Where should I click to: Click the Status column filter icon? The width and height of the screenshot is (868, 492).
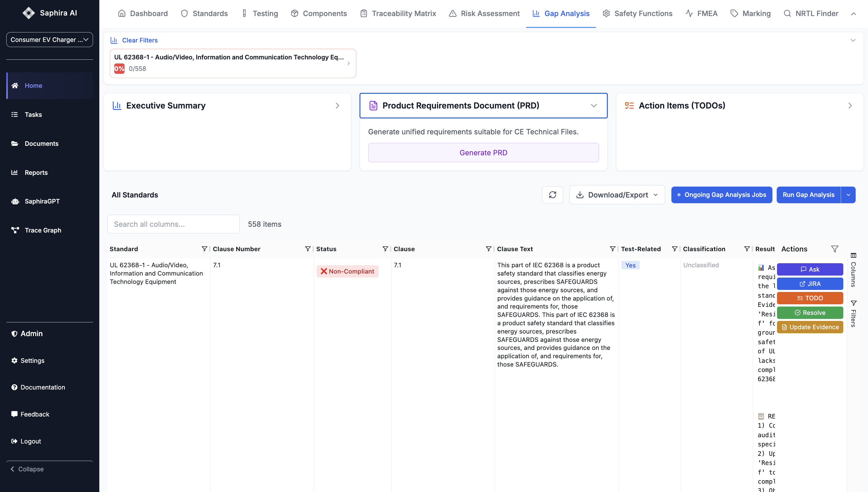coord(385,249)
